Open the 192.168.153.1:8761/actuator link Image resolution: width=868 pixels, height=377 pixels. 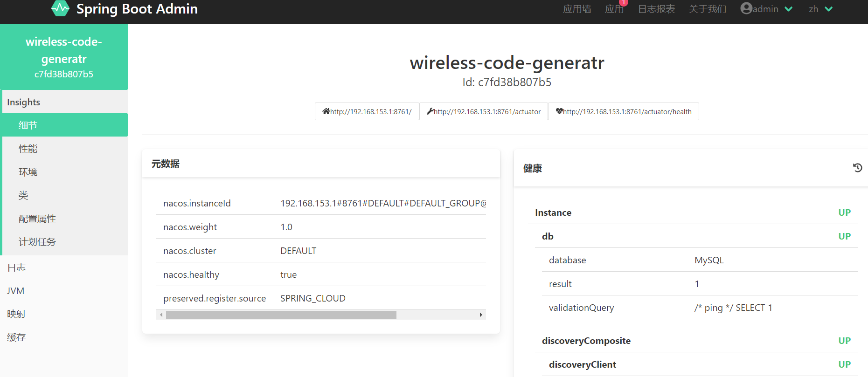pos(484,111)
